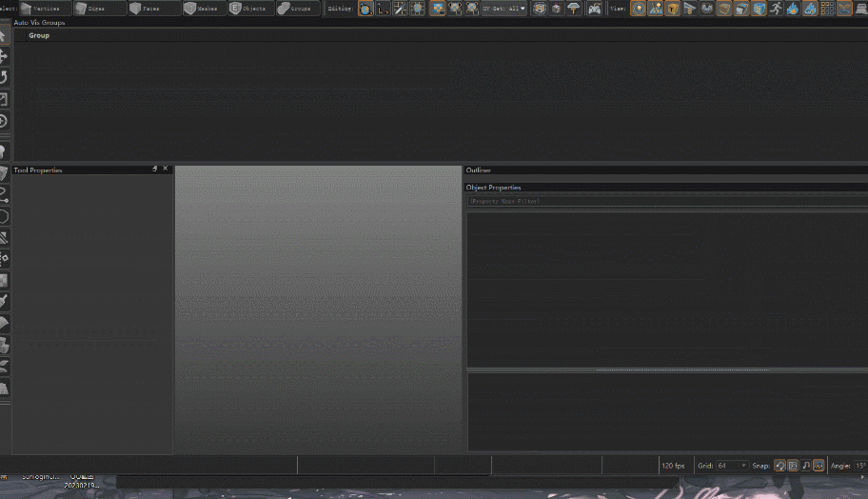Screen dimensions: 868x499
Task: Select the curved-arrow Rotate tool in left toolbar
Action: pyautogui.click(x=3, y=77)
